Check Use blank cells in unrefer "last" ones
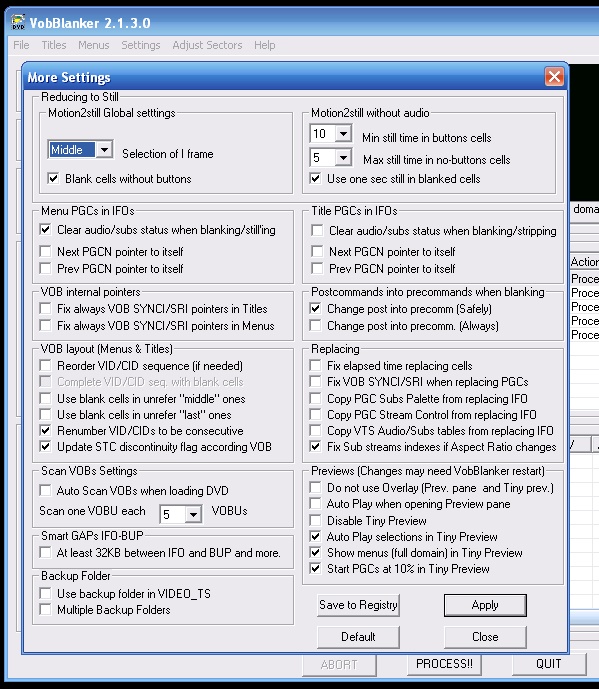Viewport: 599px width, 689px height. coord(45,414)
